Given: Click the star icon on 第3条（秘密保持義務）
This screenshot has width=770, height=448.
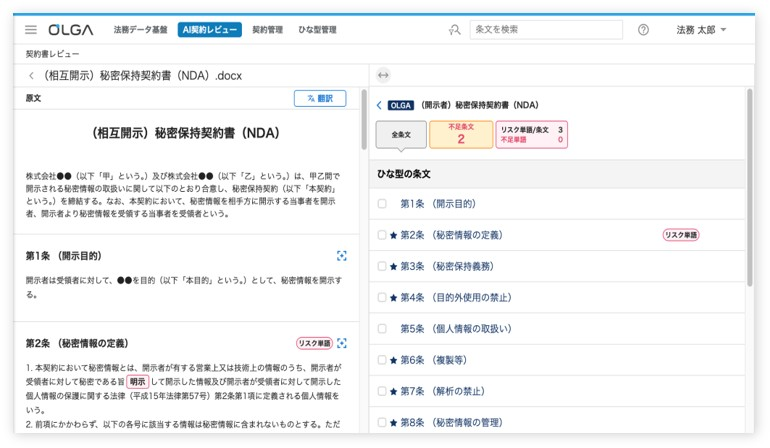Looking at the screenshot, I should coord(393,267).
